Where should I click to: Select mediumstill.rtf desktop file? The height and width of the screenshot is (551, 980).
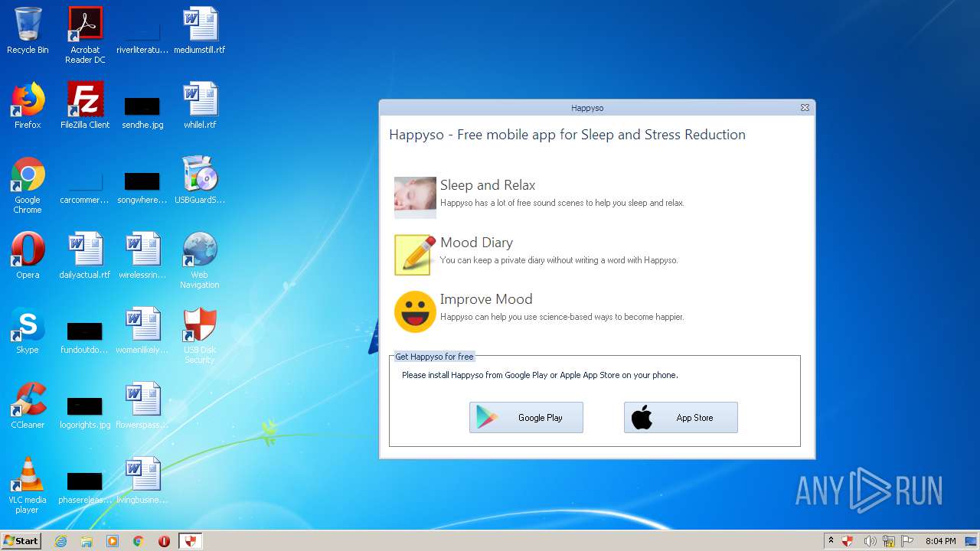coord(200,31)
